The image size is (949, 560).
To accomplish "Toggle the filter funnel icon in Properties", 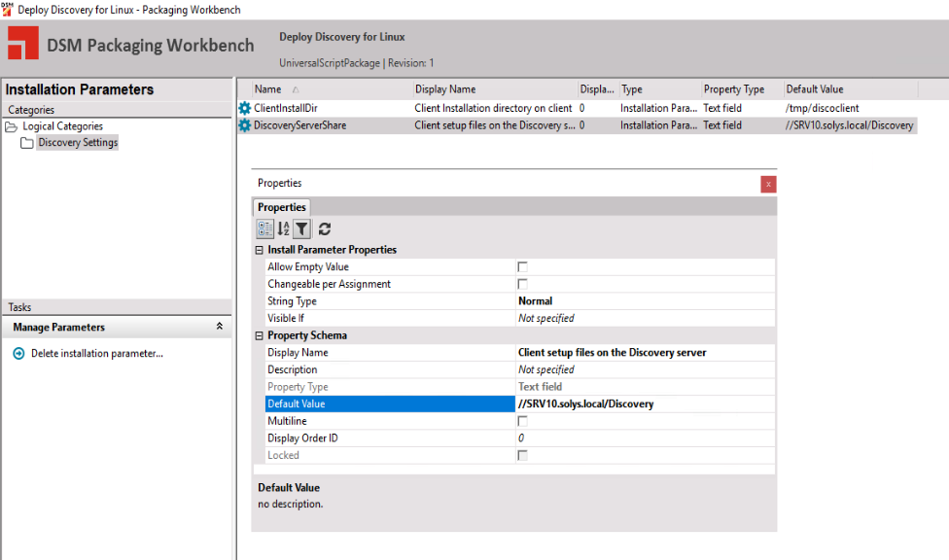I will pyautogui.click(x=302, y=228).
